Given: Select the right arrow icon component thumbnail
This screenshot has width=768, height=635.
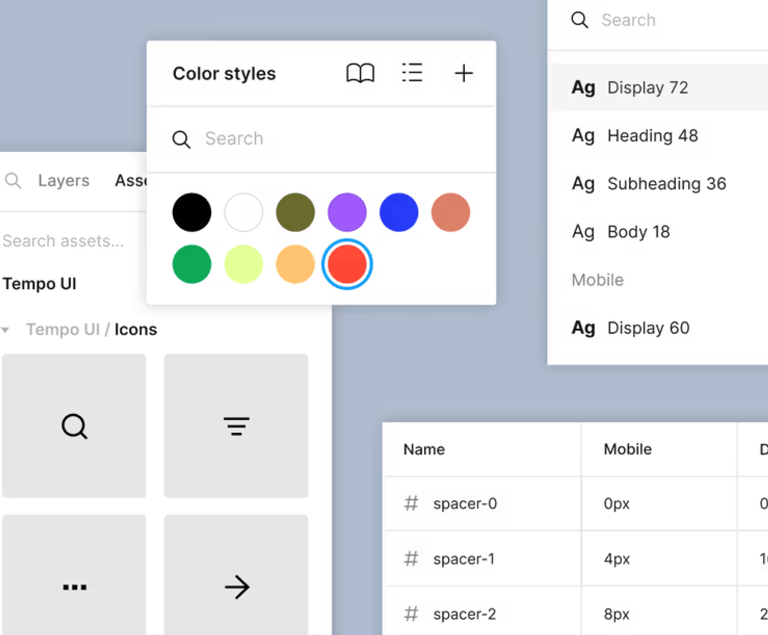Looking at the screenshot, I should [x=236, y=575].
